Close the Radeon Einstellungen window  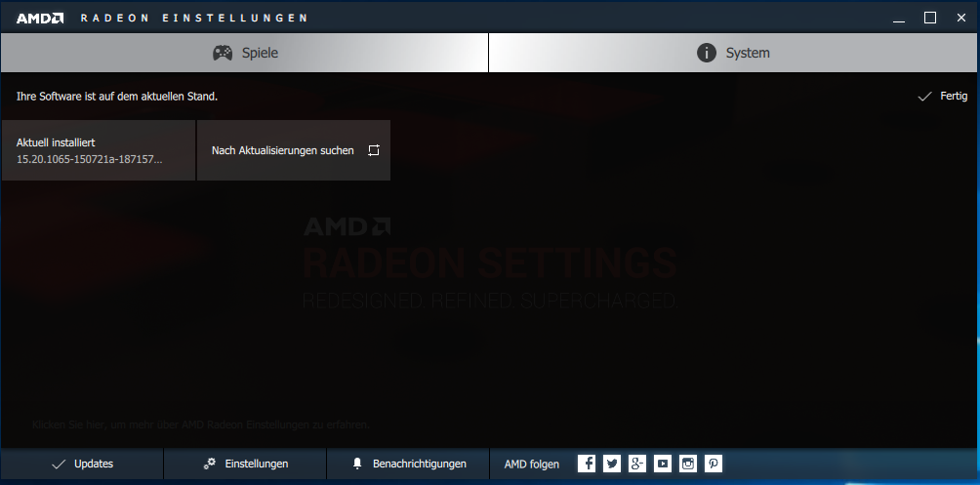[961, 19]
